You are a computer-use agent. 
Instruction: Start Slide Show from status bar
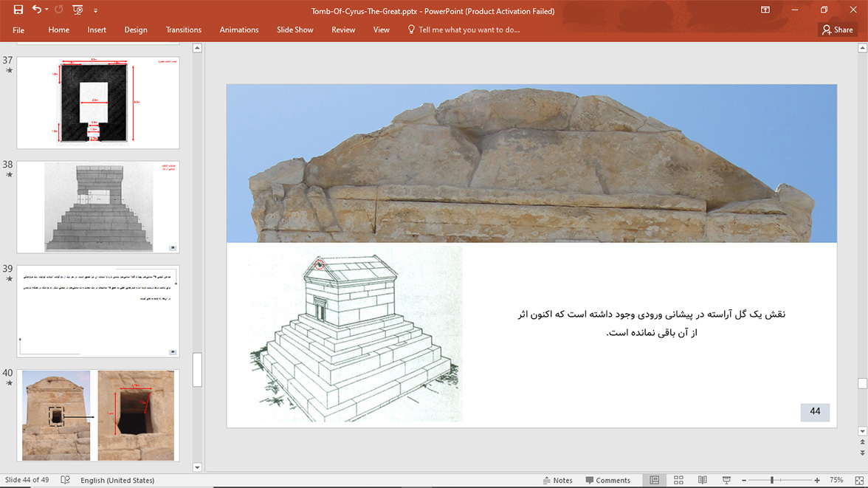726,480
